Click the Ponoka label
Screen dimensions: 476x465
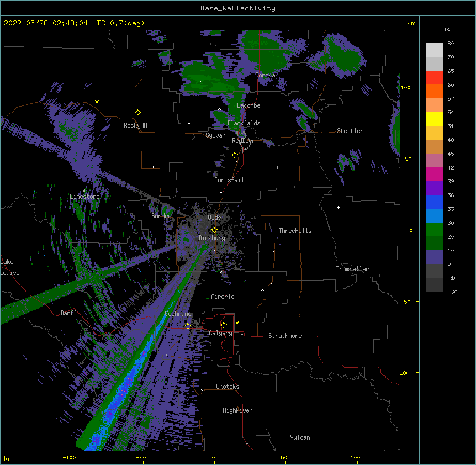point(265,75)
